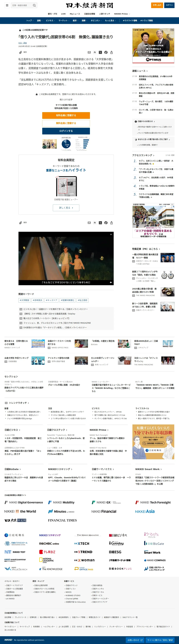Image resolution: width=179 pixels, height=644 pixels.
Task: Open the Nikkei newspaper logo homepage
Action: [x=89, y=5]
